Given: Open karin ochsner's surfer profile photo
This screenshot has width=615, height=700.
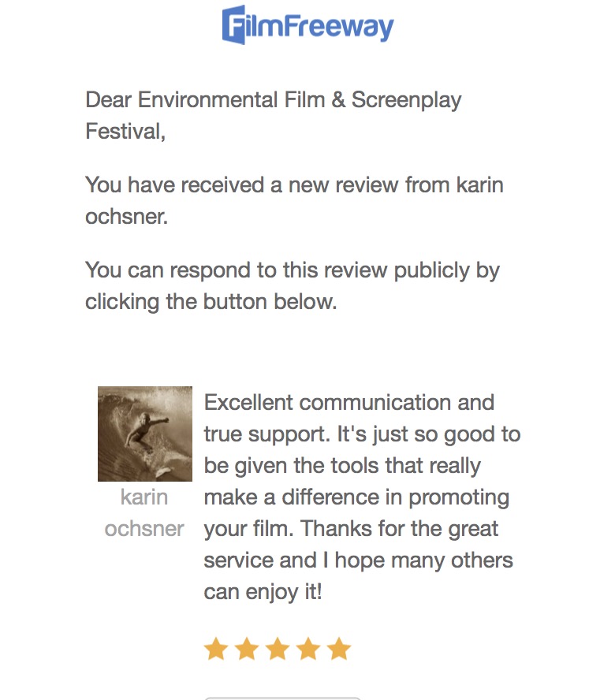Looking at the screenshot, I should [145, 434].
